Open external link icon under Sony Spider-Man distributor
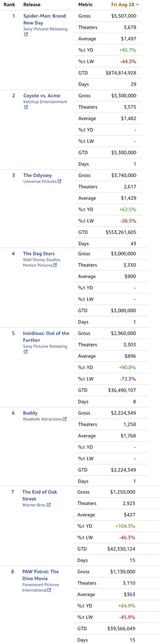Viewport: 160px width, 644px height. click(x=26, y=34)
